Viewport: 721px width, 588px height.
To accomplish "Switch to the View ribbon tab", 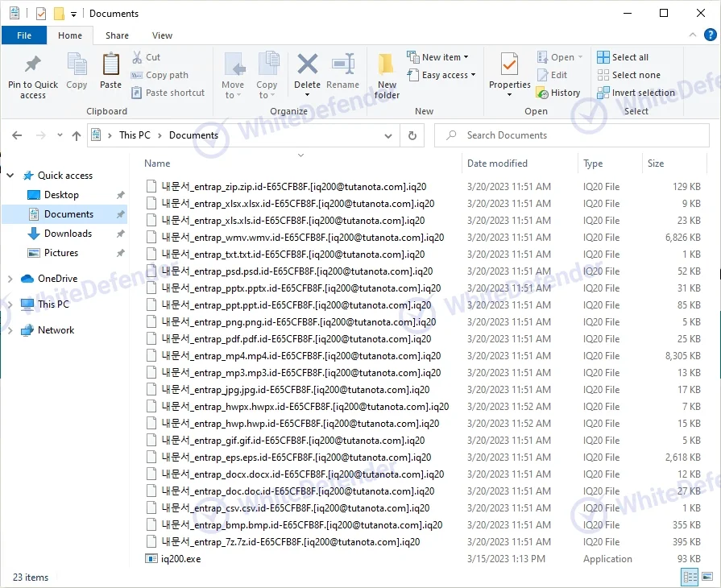I will point(162,35).
